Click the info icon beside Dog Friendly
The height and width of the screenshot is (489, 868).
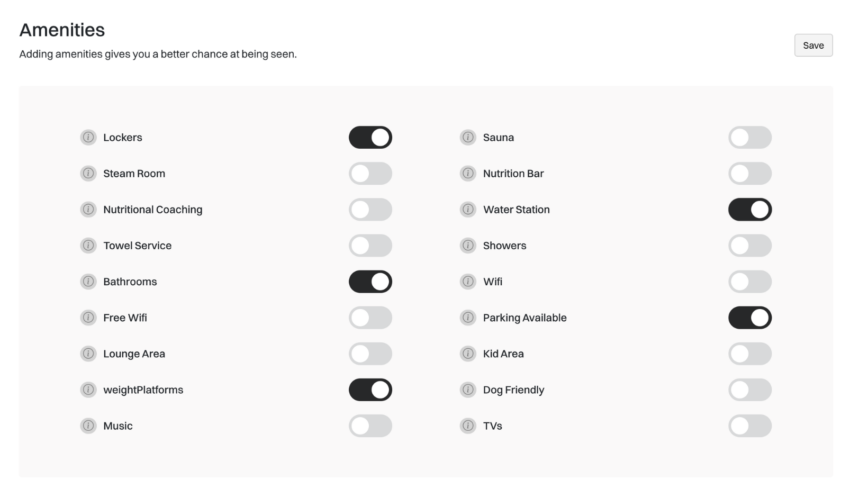(x=468, y=390)
